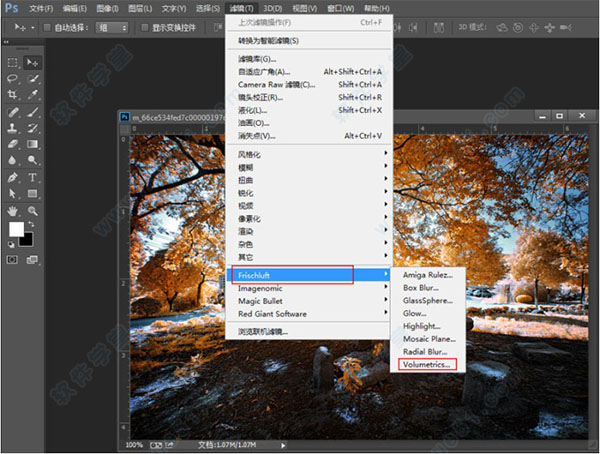Click the 100% zoom level field

(134, 444)
